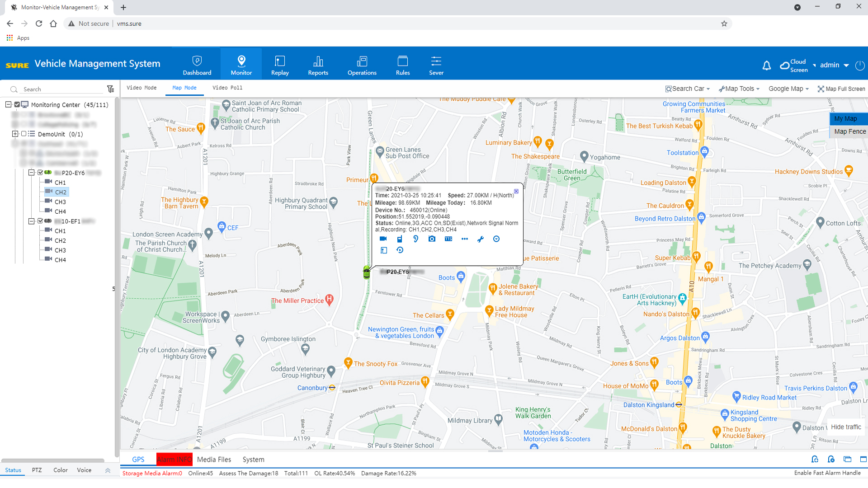Close the vehicle info popup
The image size is (868, 488).
[x=516, y=191]
